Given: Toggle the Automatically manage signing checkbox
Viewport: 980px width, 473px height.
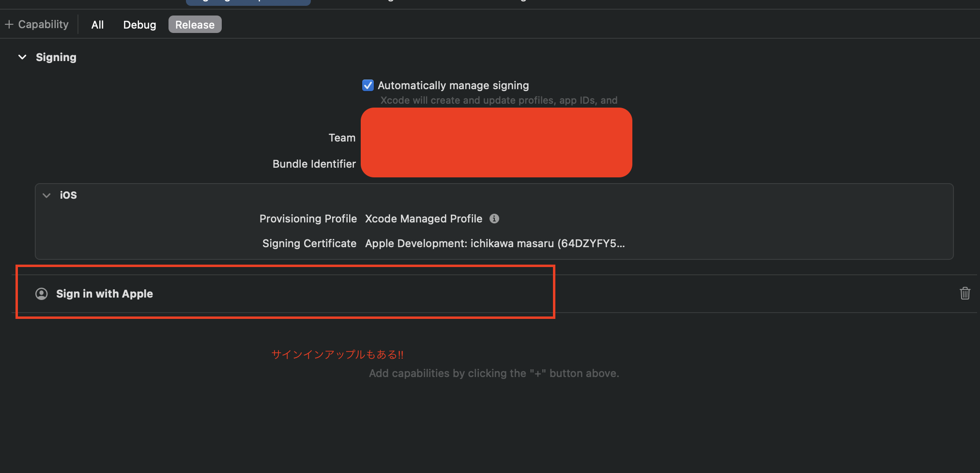Looking at the screenshot, I should [367, 85].
